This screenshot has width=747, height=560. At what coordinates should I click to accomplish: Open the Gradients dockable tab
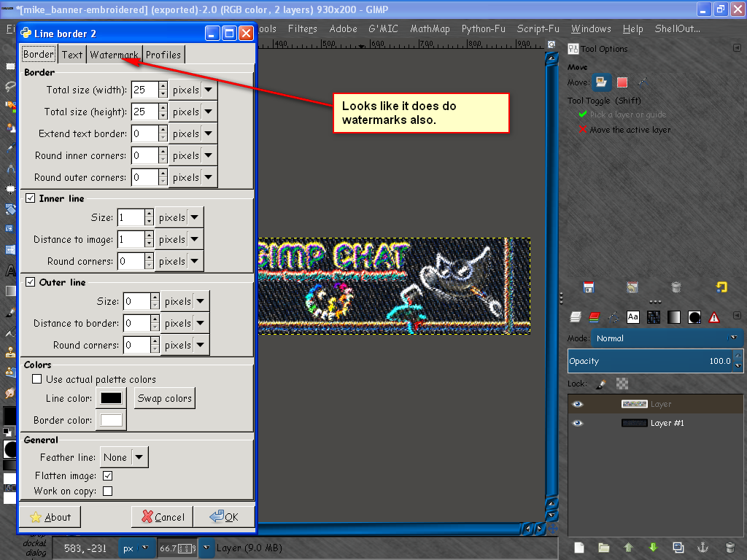(x=673, y=317)
